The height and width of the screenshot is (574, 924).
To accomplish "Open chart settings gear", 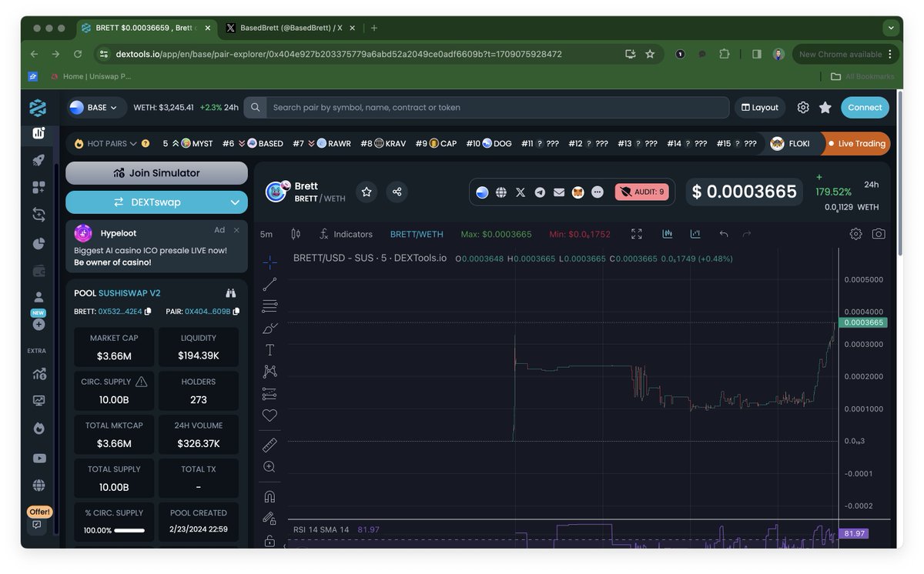I will [x=855, y=234].
